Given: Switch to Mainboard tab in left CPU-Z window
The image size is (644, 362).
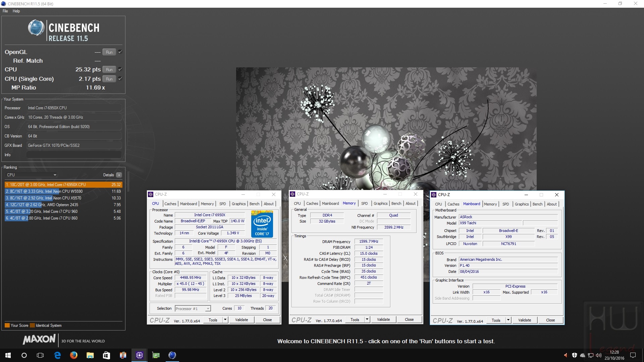Looking at the screenshot, I should point(189,204).
